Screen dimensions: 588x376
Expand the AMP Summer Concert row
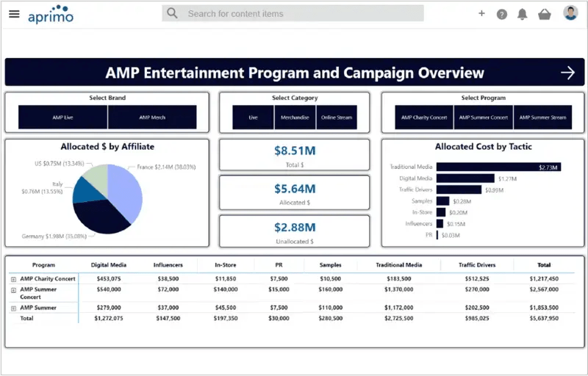[x=13, y=290]
